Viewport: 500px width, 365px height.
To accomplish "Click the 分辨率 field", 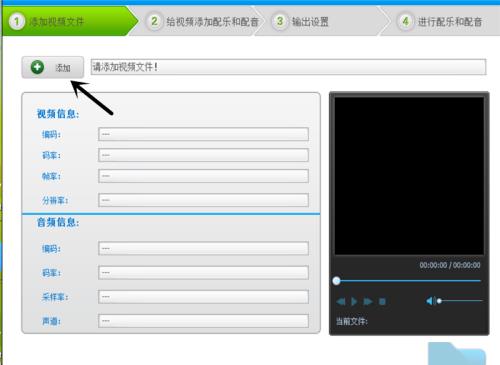I will (x=203, y=200).
